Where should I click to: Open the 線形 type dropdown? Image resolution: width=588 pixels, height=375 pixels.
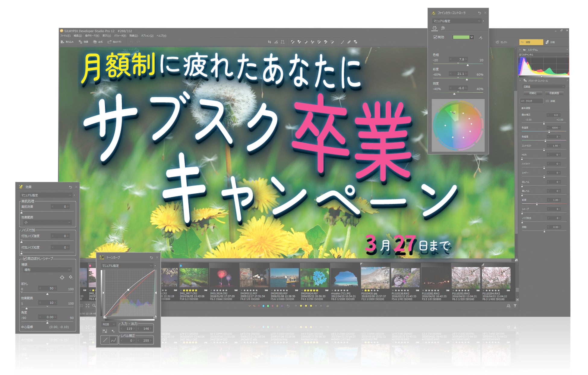[47, 270]
